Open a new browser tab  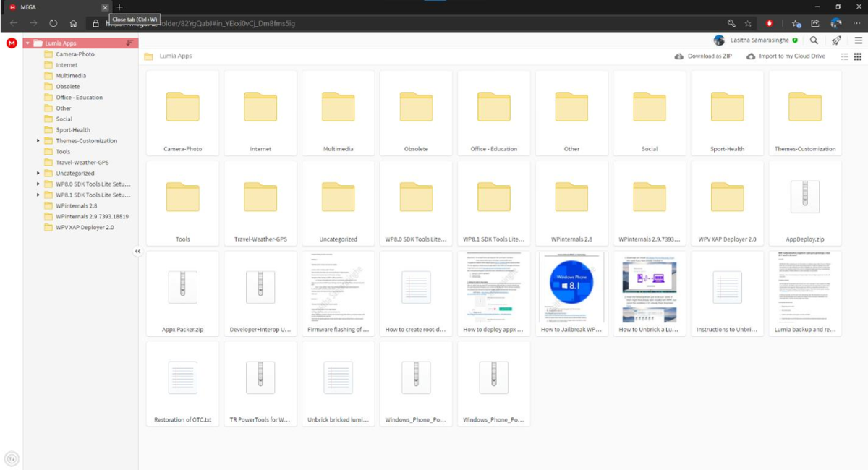click(x=120, y=7)
